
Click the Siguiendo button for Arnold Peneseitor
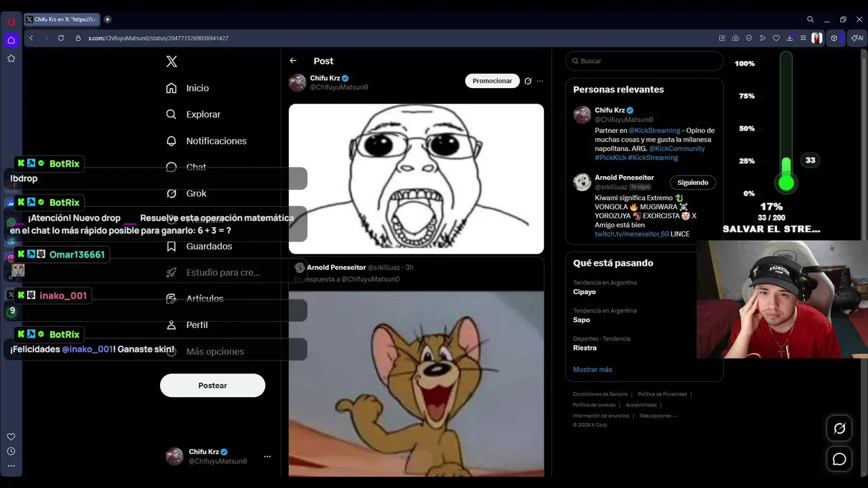pyautogui.click(x=692, y=182)
